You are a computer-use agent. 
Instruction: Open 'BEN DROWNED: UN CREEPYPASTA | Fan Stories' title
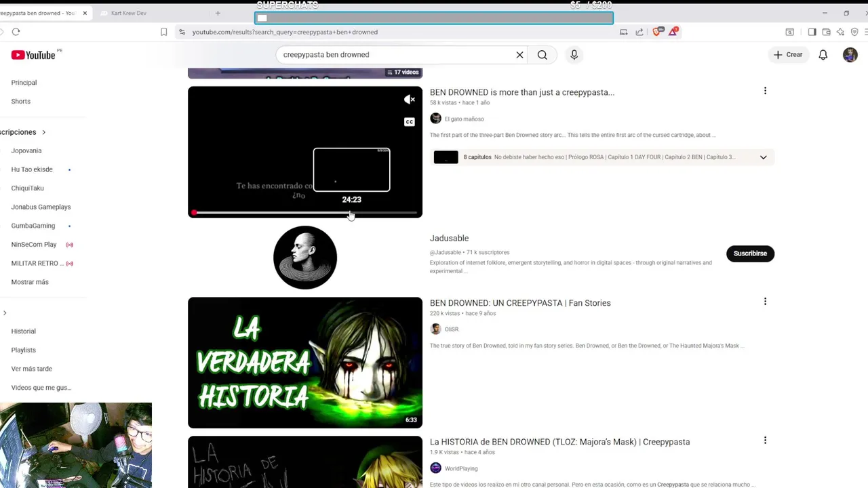pos(520,303)
